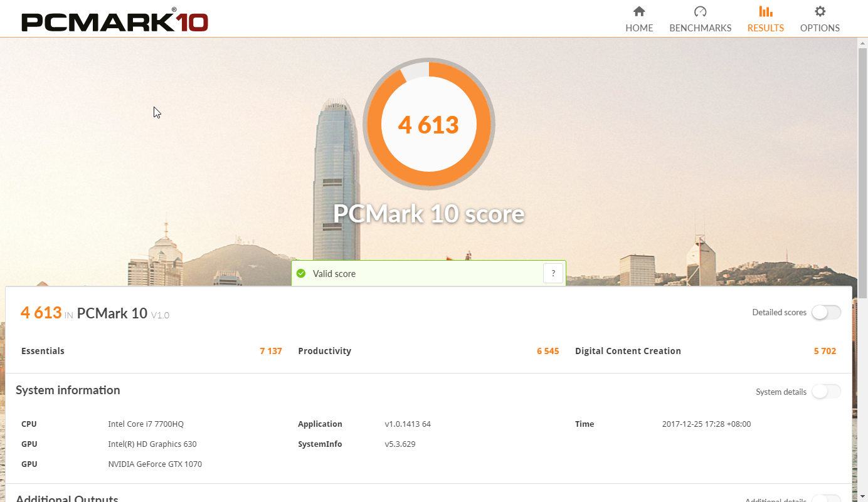This screenshot has width=868, height=502.
Task: Click the green Valid score checkmark icon
Action: (x=301, y=274)
